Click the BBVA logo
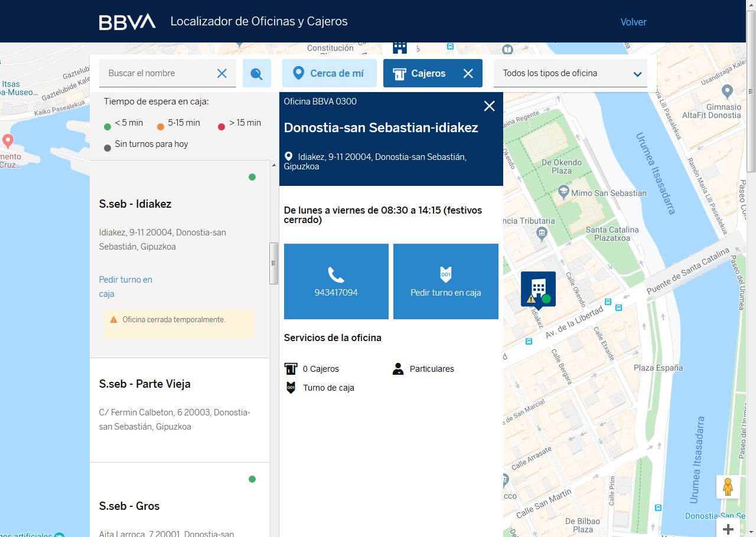 [127, 22]
